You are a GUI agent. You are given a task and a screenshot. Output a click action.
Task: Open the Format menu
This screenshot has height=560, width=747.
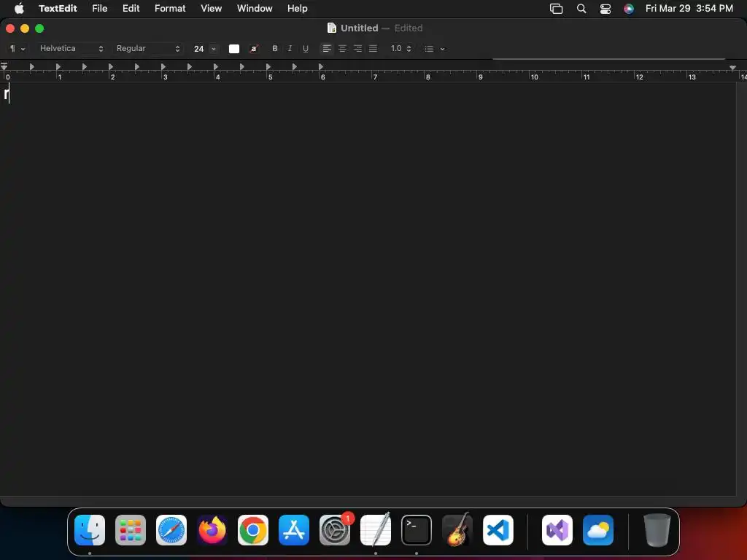click(x=170, y=8)
